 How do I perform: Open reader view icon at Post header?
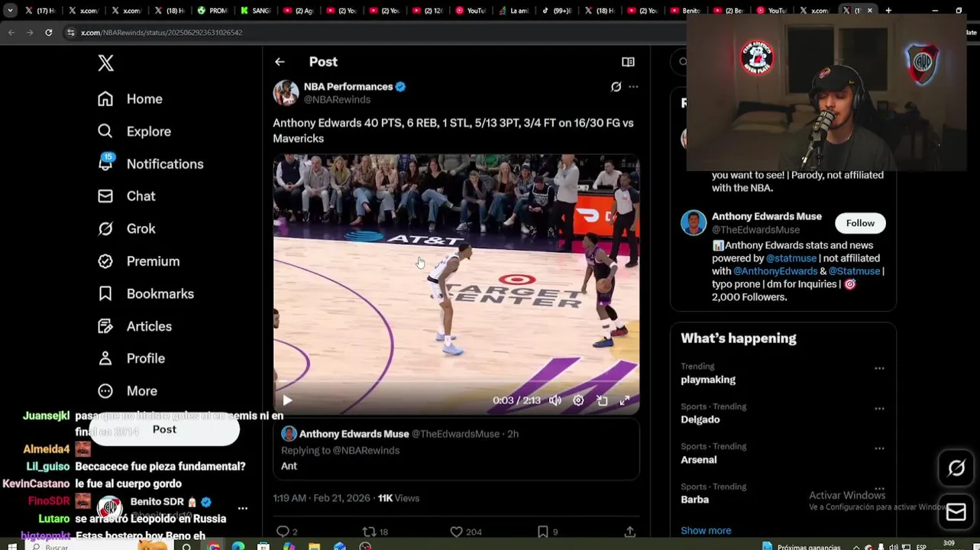pos(628,62)
